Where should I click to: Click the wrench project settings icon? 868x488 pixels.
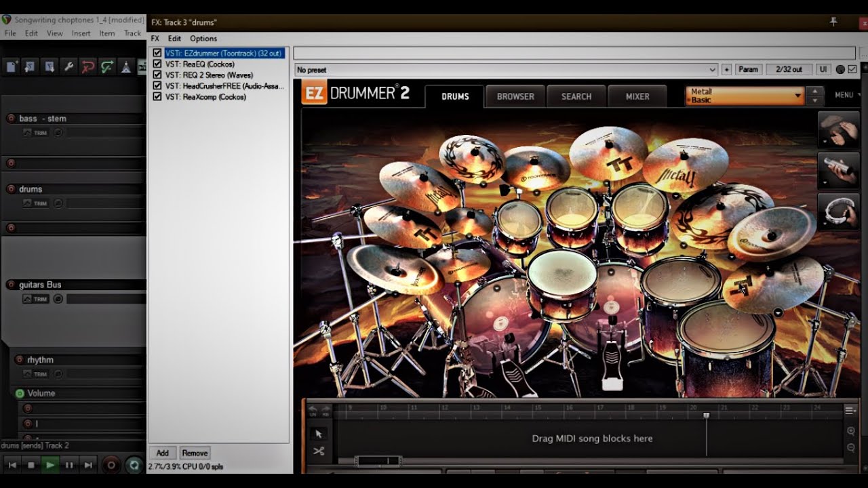click(x=68, y=66)
